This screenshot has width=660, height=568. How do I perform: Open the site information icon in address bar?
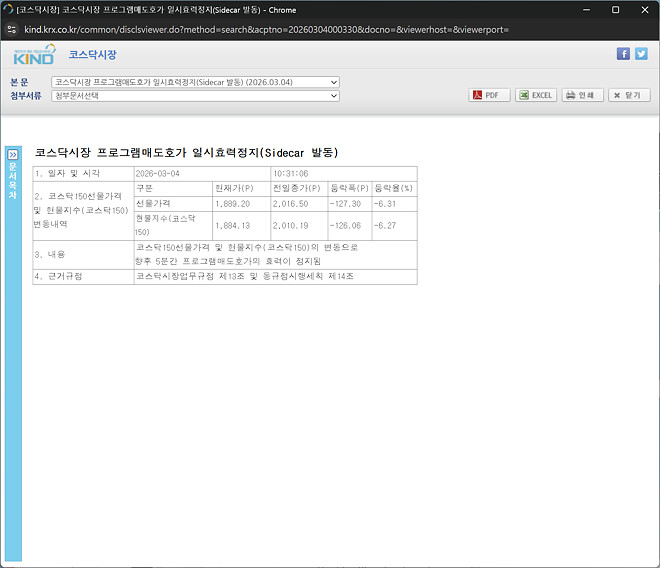(14, 29)
